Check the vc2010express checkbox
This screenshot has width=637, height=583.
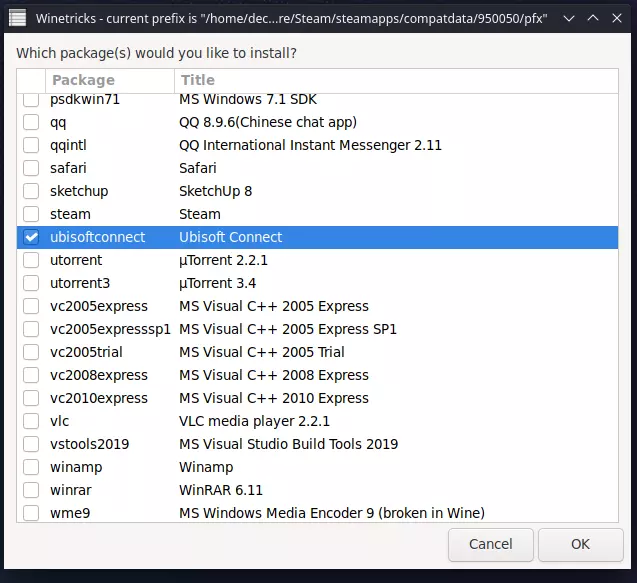(x=32, y=398)
